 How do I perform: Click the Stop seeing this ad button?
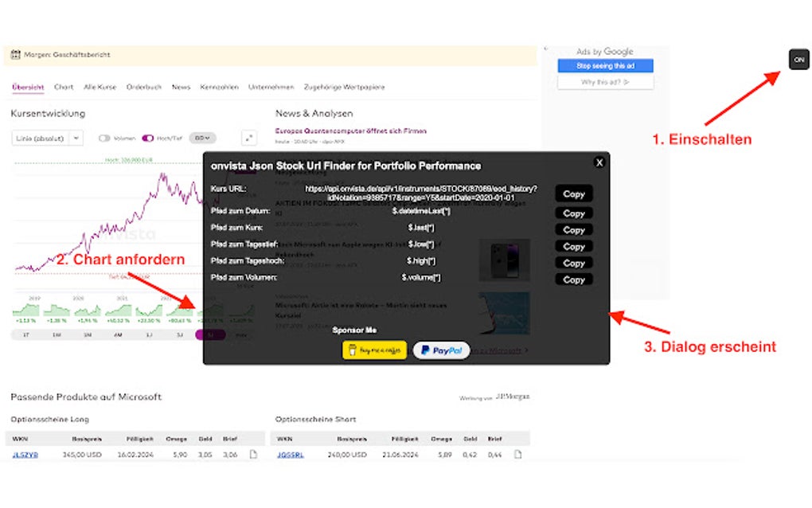click(604, 67)
